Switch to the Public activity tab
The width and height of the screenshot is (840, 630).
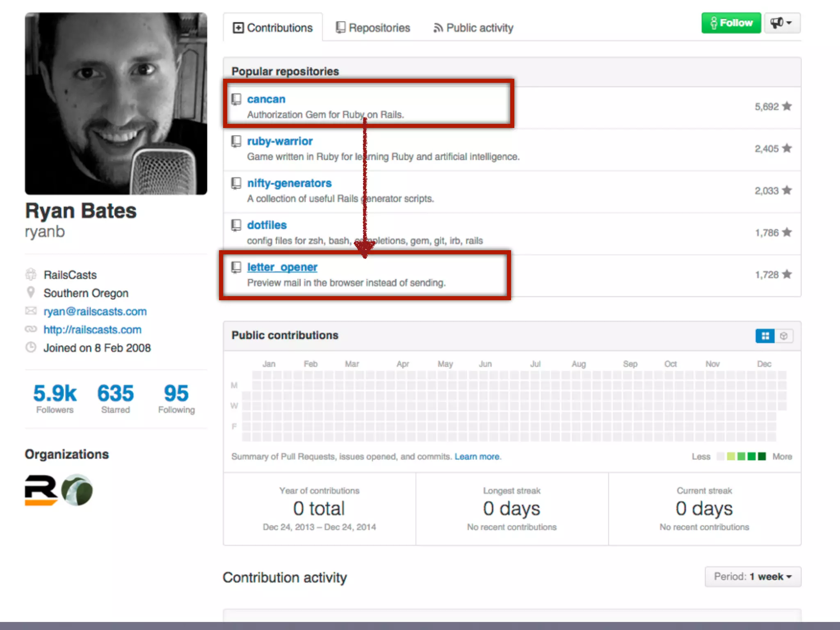(473, 28)
